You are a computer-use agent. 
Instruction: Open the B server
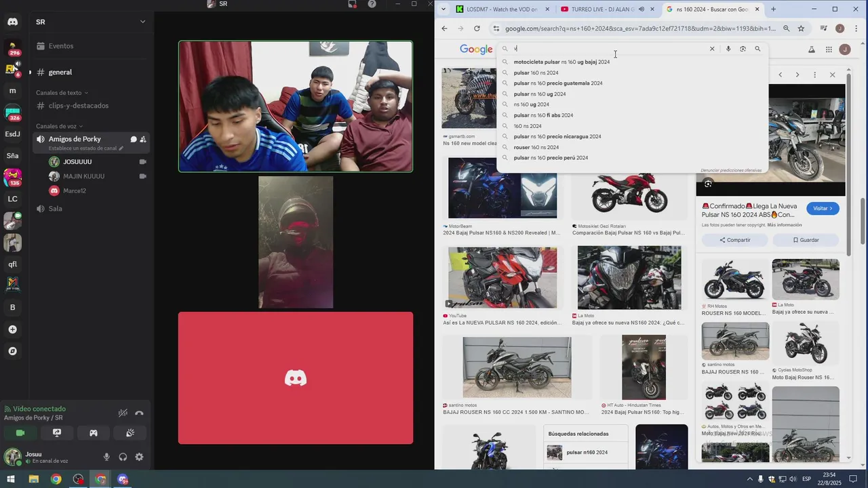(12, 308)
